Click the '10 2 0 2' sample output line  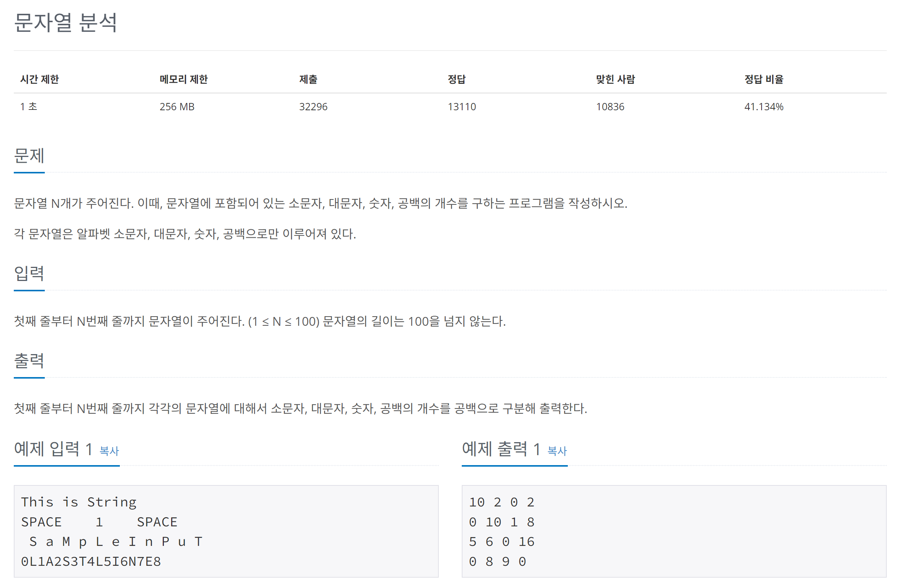501,502
